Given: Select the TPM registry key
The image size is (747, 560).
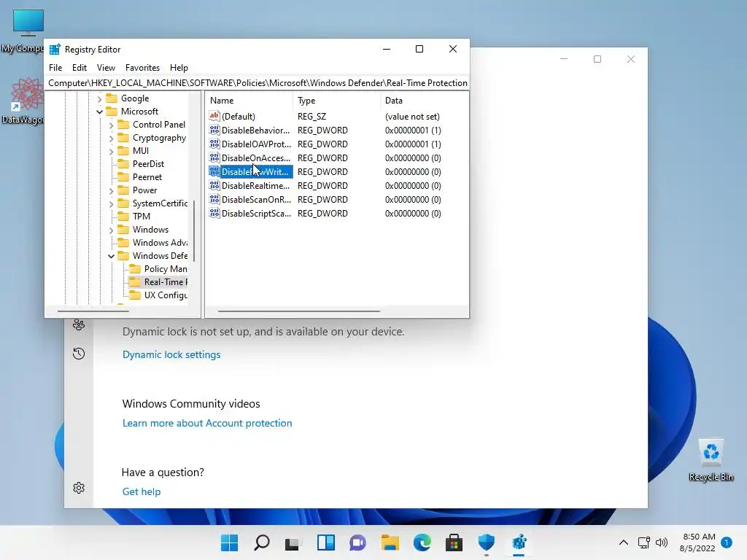Looking at the screenshot, I should click(x=142, y=216).
